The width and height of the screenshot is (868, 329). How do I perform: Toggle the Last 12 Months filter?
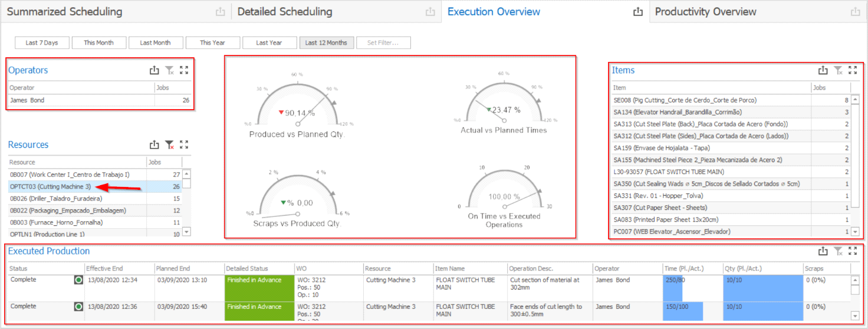(326, 43)
